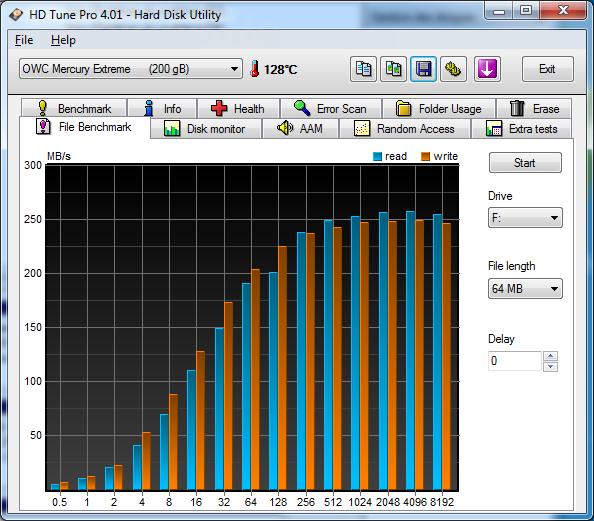Open the Help menu

tap(63, 40)
